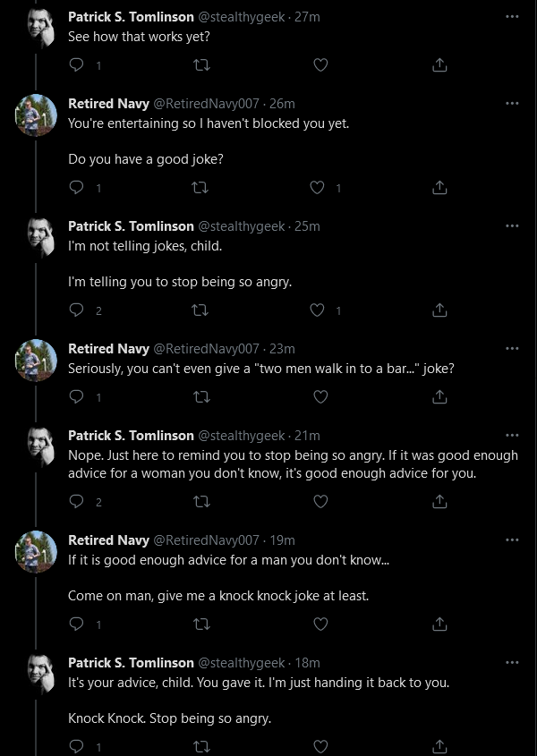
Task: Open @RetiredNavy007 handle on the 23m tweet
Action: (x=206, y=349)
